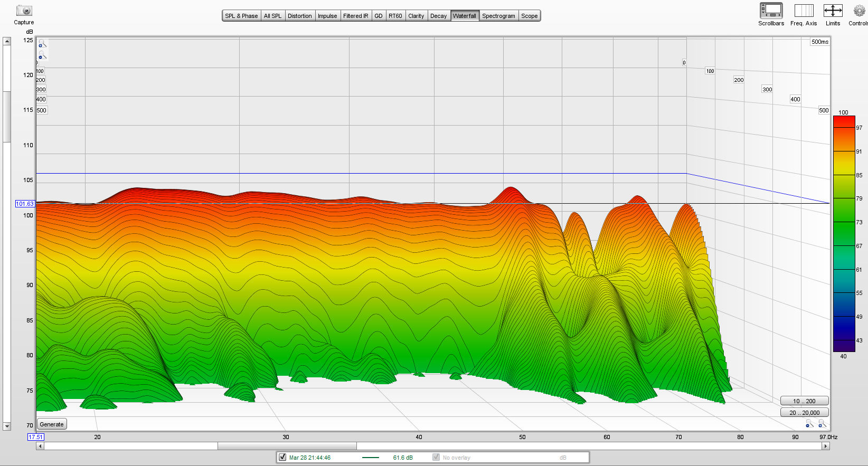This screenshot has width=868, height=466.
Task: Select the Decay tab
Action: coord(438,16)
